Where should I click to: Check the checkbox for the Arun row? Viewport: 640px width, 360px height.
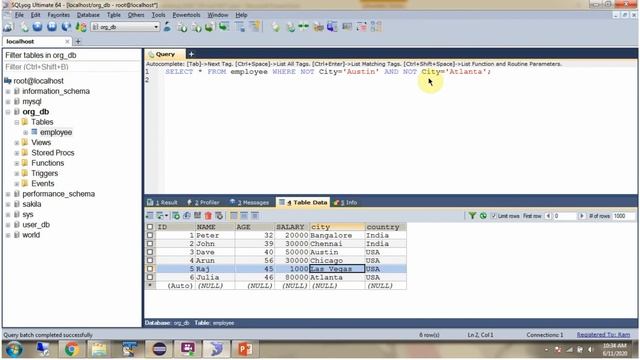pyautogui.click(x=150, y=260)
